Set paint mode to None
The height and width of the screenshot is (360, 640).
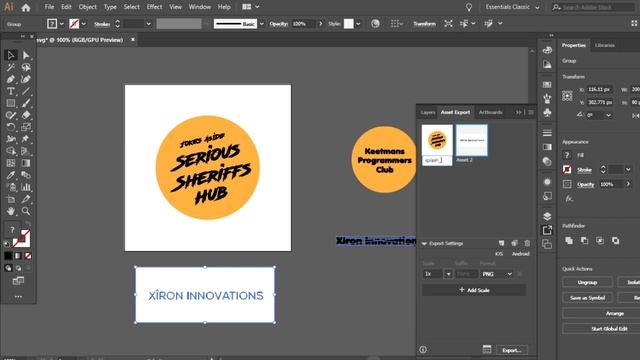coord(28,256)
